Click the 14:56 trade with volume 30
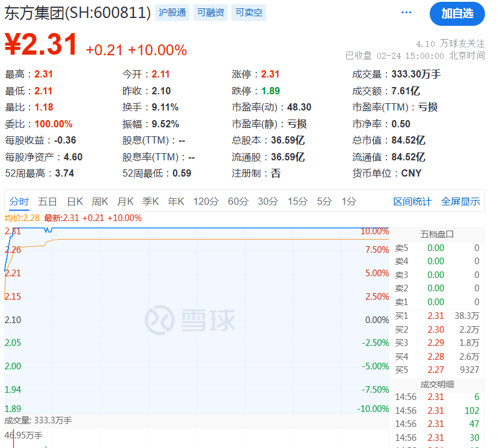The width and height of the screenshot is (500, 448). (x=437, y=437)
